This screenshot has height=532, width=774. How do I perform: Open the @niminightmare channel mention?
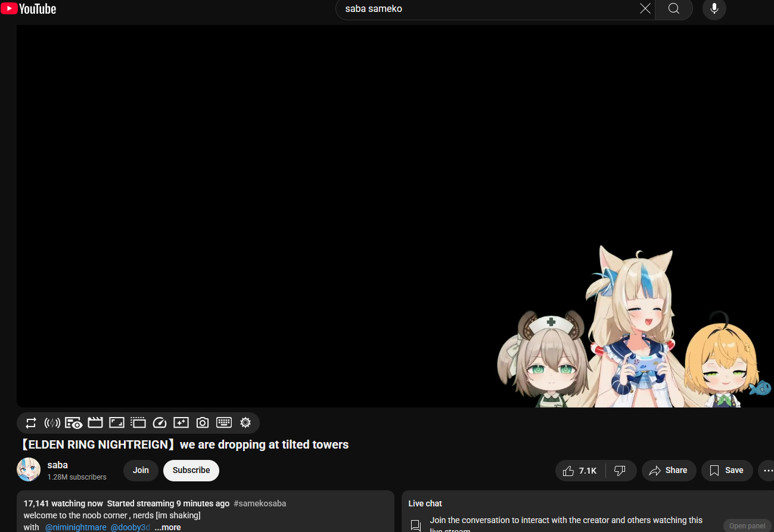(x=76, y=527)
